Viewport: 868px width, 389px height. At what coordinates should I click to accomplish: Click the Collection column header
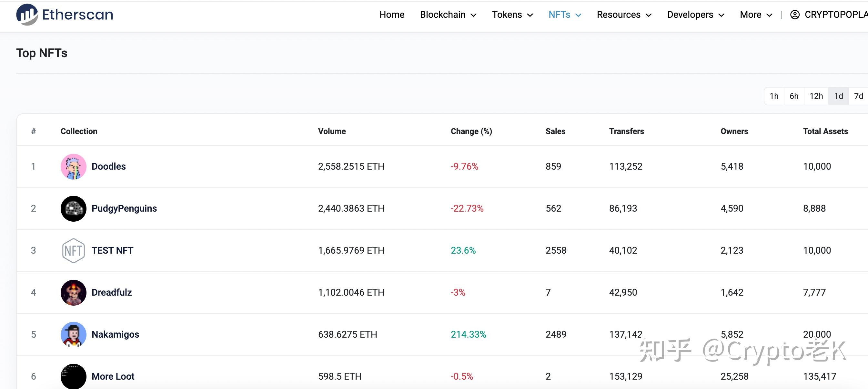[x=79, y=131]
